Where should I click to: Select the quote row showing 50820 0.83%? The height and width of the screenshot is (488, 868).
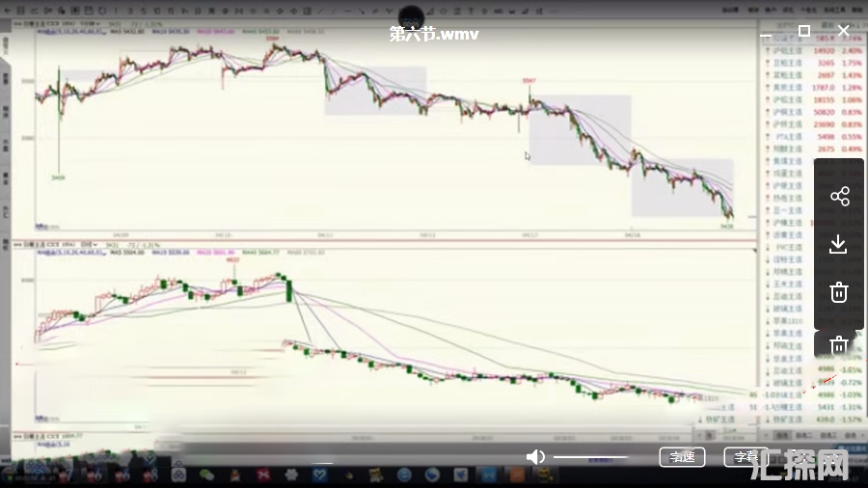pyautogui.click(x=814, y=112)
